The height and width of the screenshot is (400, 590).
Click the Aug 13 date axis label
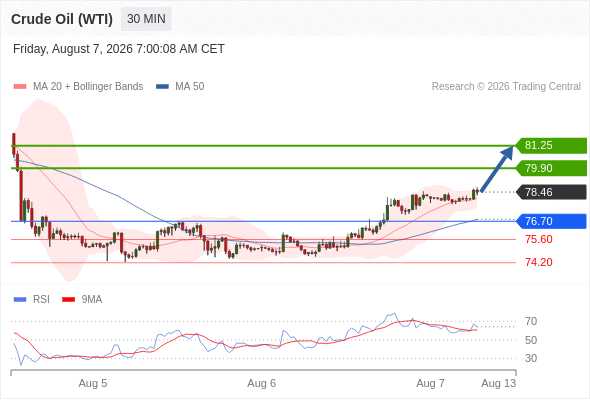[499, 383]
